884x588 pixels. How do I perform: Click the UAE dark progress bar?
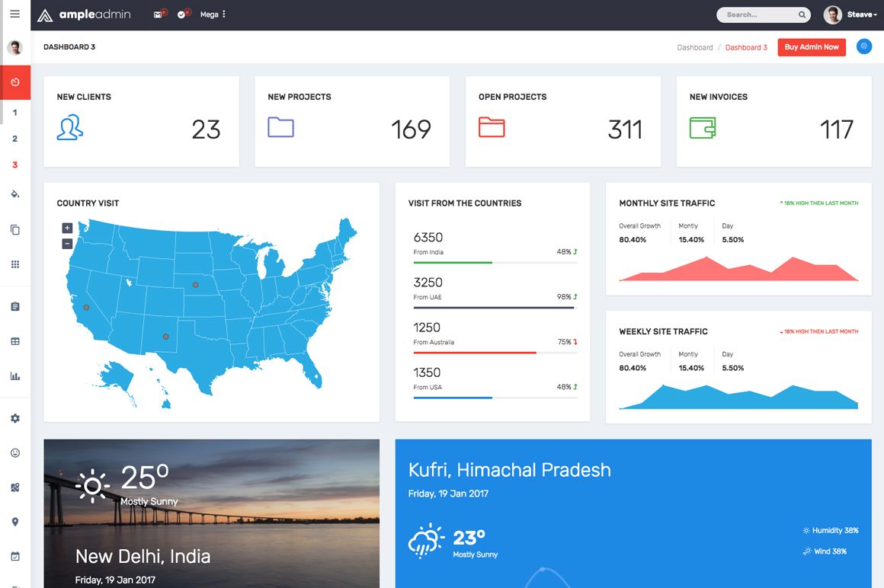coord(495,308)
